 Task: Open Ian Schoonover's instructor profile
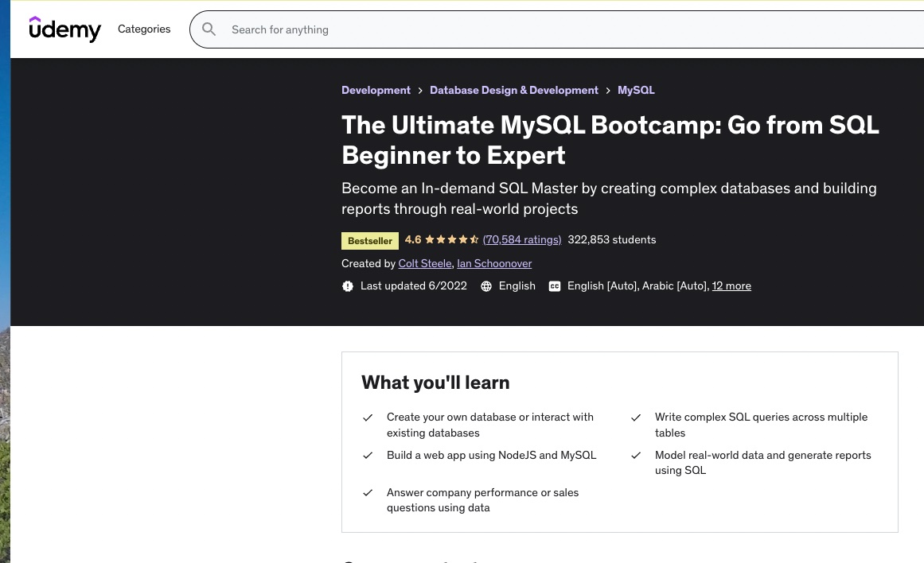click(x=494, y=263)
